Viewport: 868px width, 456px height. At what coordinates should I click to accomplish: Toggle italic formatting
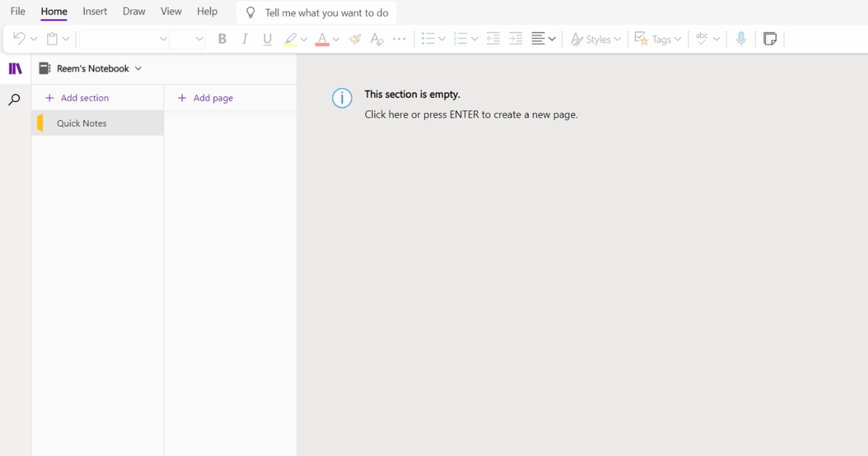click(244, 38)
